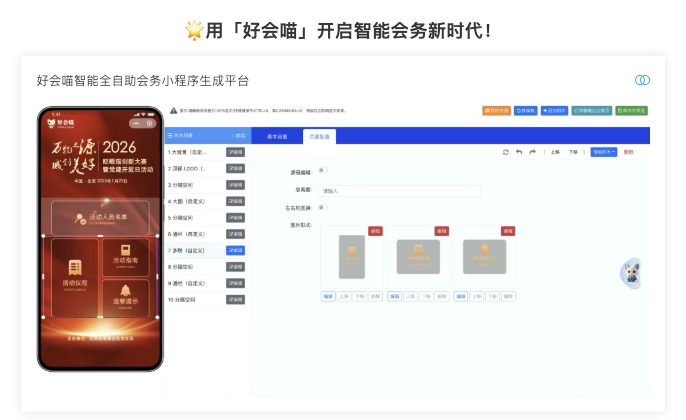
Task: Click the warning triangle icon above the sidebar
Action: click(x=173, y=111)
